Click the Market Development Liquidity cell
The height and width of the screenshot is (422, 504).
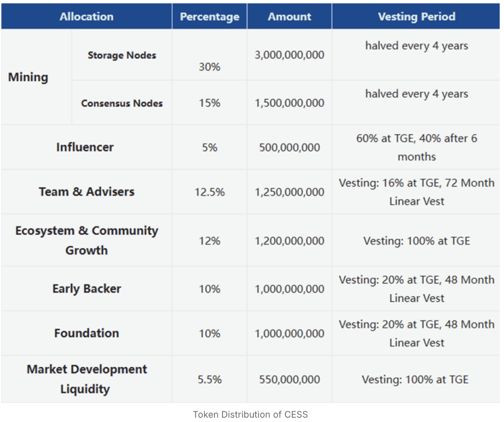(x=87, y=379)
